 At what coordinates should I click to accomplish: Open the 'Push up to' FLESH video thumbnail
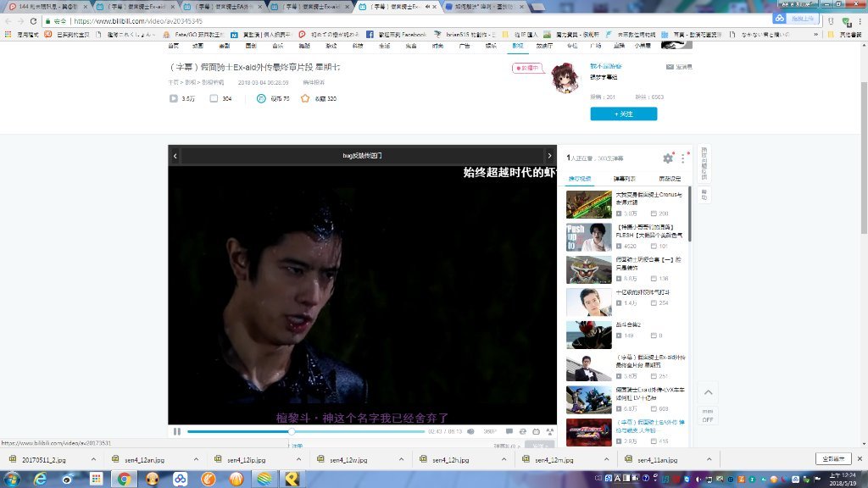(588, 237)
